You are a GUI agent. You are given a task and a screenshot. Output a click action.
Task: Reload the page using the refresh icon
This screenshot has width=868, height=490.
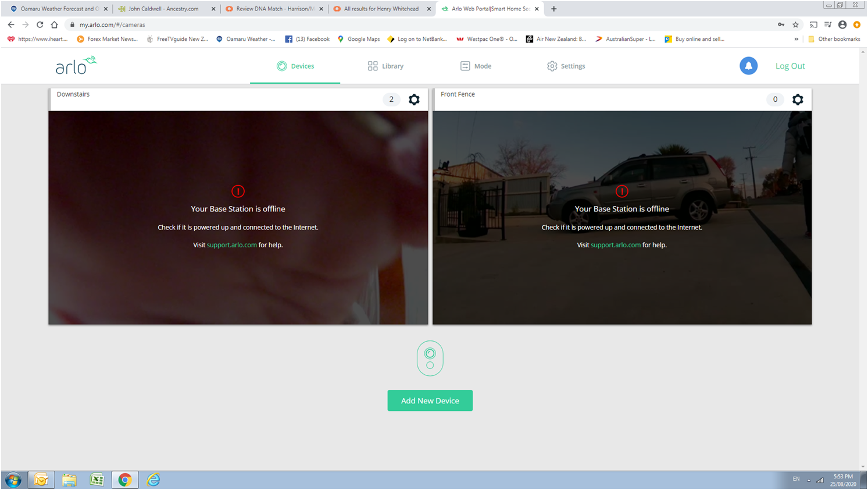coord(40,24)
